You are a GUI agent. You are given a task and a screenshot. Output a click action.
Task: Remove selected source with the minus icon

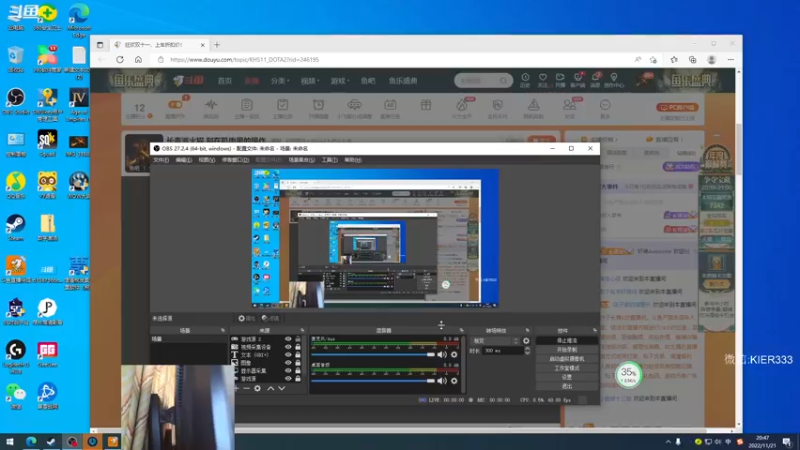[x=246, y=388]
